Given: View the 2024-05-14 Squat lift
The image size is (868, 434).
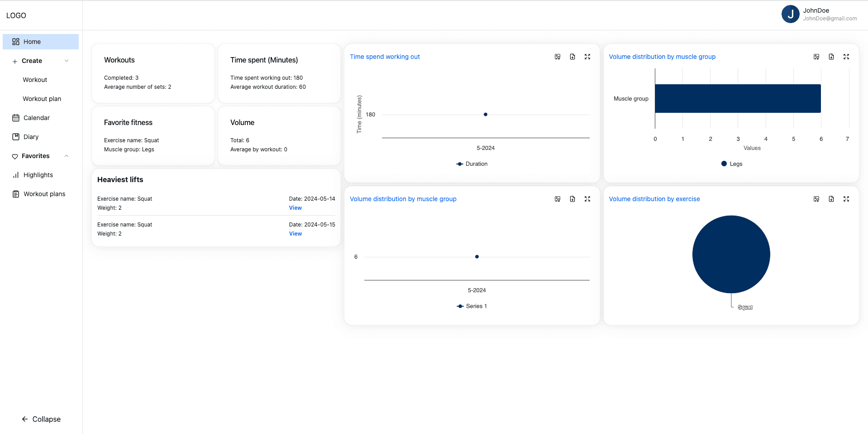Looking at the screenshot, I should [x=295, y=207].
